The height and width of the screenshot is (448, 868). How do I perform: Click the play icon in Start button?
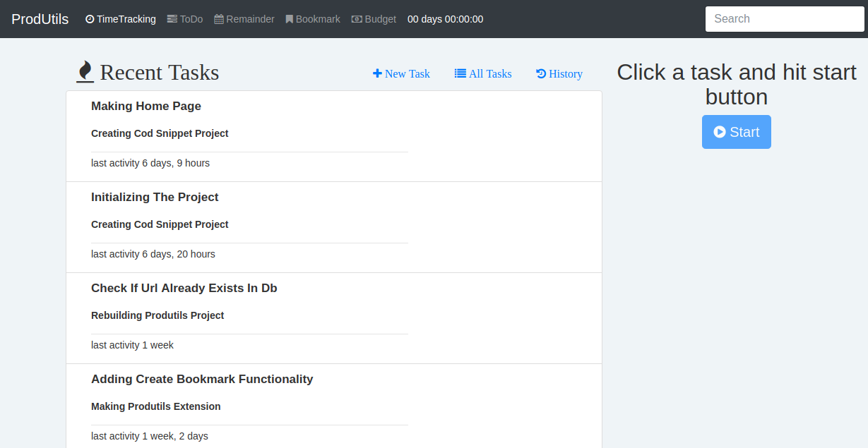click(x=720, y=132)
